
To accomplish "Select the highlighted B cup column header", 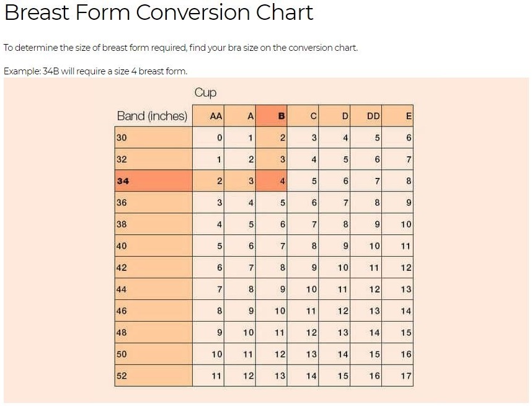I will point(272,116).
